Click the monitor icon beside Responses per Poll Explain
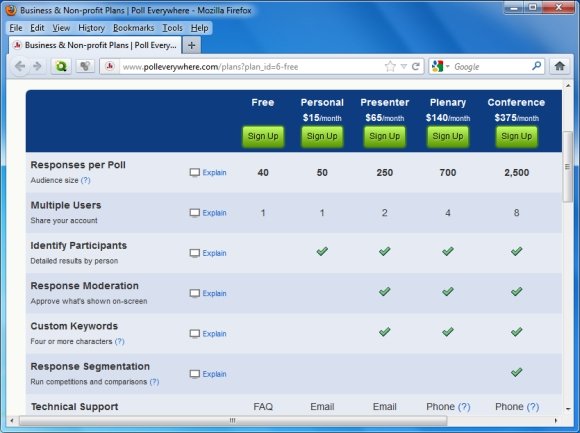The width and height of the screenshot is (580, 433). click(195, 173)
